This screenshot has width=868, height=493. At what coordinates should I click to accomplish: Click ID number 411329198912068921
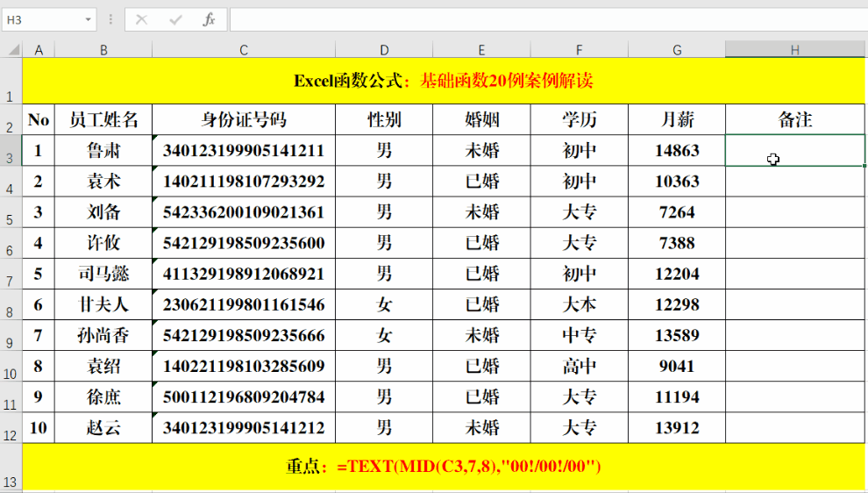click(244, 274)
